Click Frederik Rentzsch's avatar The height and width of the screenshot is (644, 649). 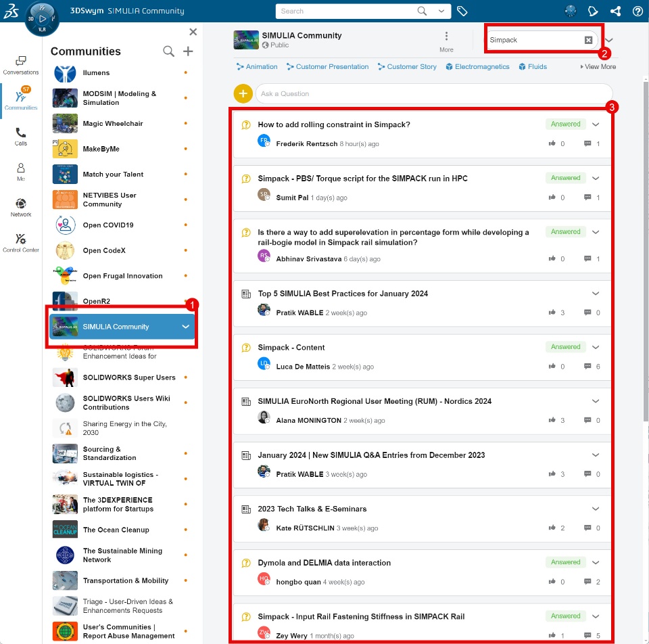[x=264, y=141]
